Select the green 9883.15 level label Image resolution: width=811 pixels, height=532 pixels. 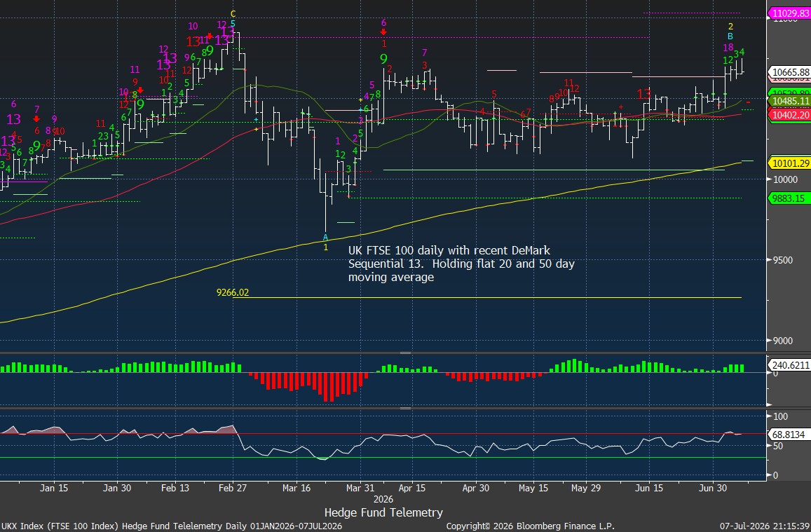(x=790, y=198)
